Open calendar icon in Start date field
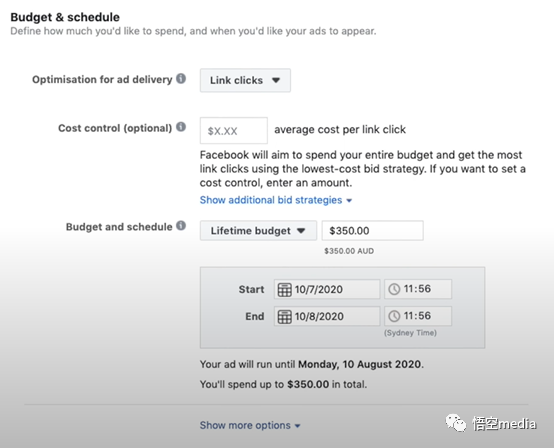The image size is (554, 448). pos(284,289)
